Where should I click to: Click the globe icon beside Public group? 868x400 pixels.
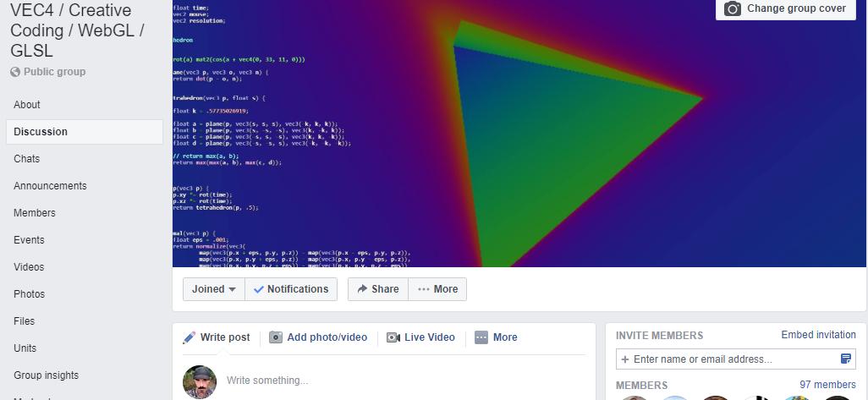(x=15, y=72)
